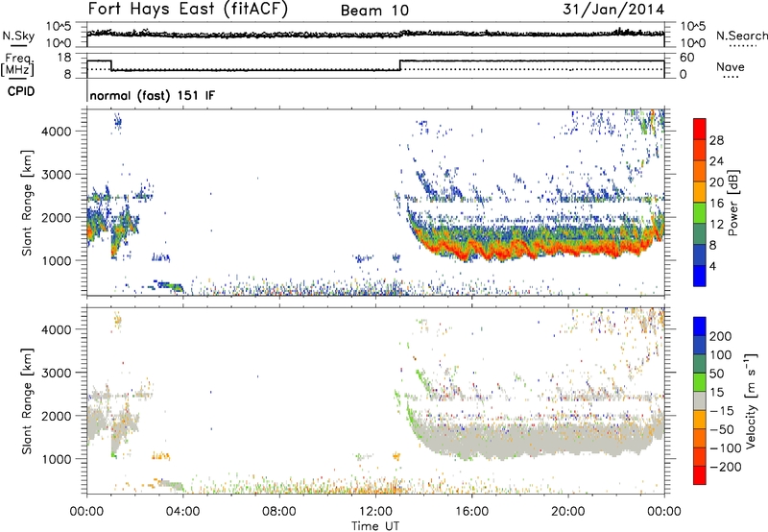Click the "1000" range tick in power panel
The image size is (768, 532).
click(56, 260)
